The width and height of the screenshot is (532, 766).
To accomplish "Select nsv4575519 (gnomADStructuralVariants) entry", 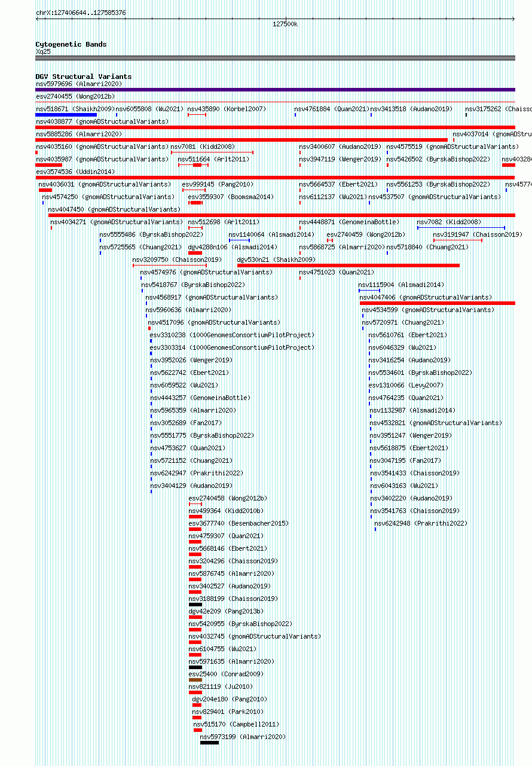I will pyautogui.click(x=452, y=147).
